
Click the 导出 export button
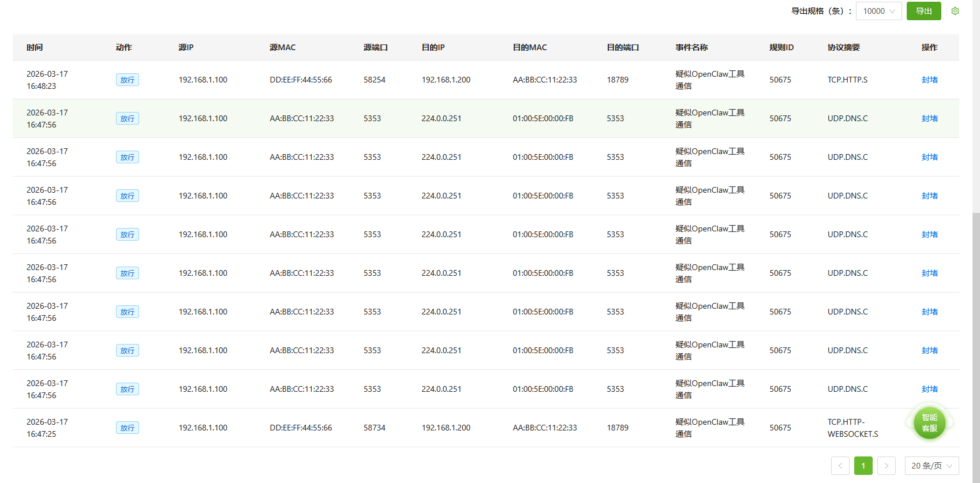923,11
